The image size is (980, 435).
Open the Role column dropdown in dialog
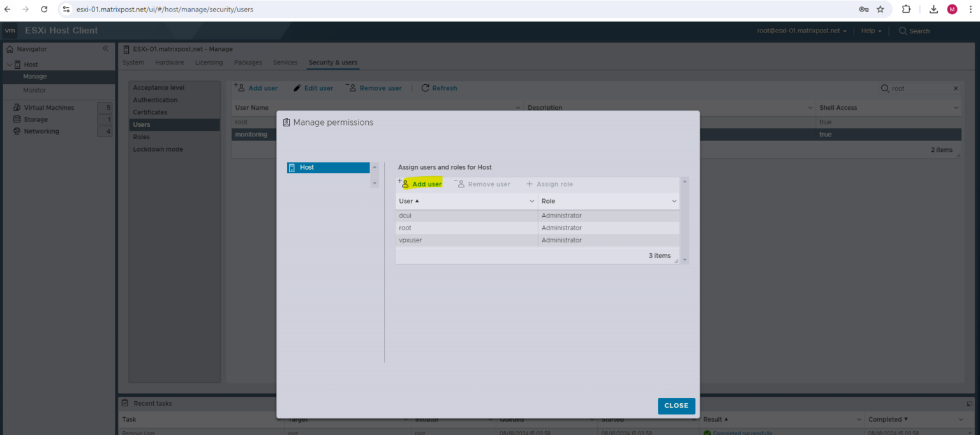(x=674, y=201)
